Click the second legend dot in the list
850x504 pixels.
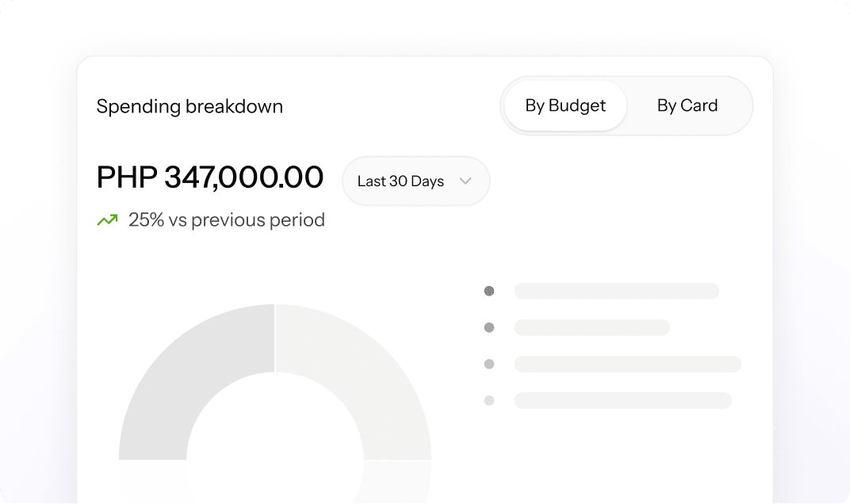[x=489, y=327]
